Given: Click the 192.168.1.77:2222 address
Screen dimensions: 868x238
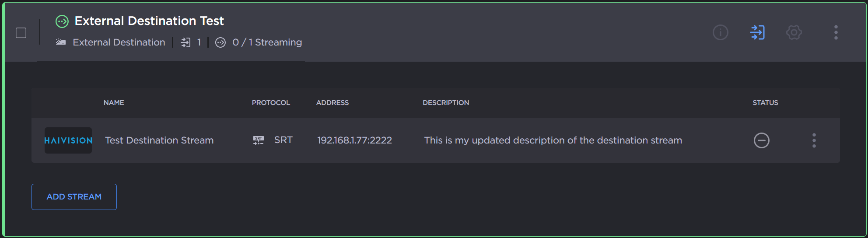Looking at the screenshot, I should pos(354,140).
